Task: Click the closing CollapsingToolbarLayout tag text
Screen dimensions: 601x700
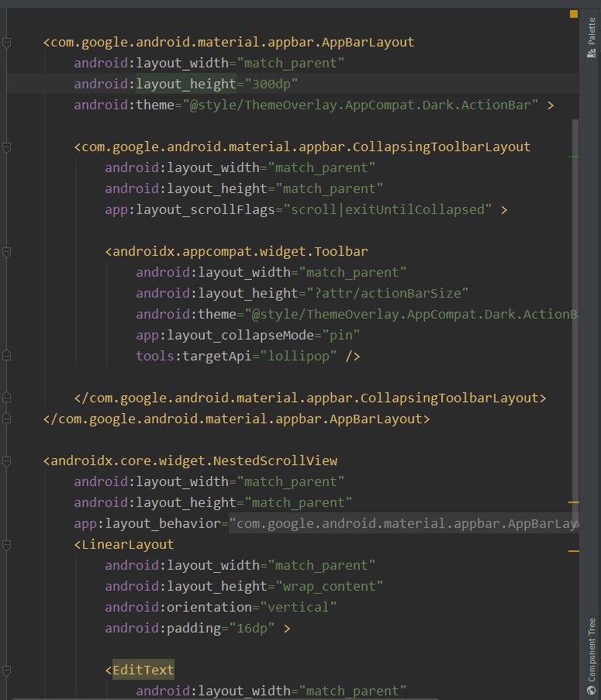Action: (x=310, y=398)
